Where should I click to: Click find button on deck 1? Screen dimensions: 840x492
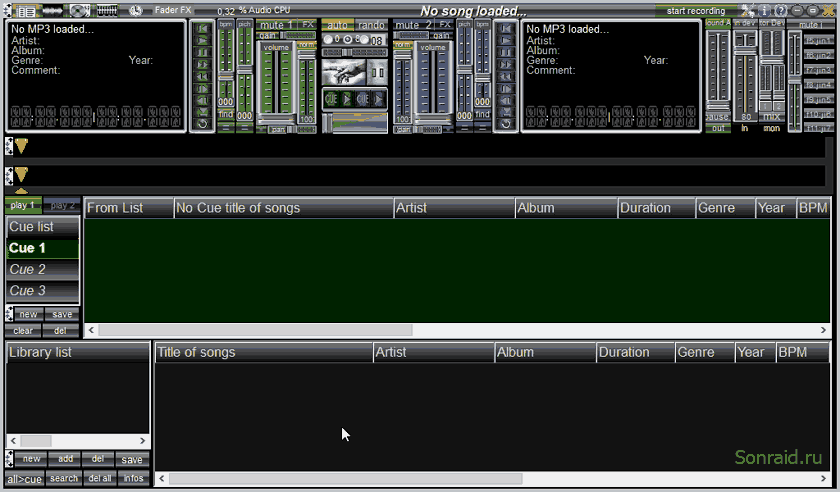tap(226, 115)
